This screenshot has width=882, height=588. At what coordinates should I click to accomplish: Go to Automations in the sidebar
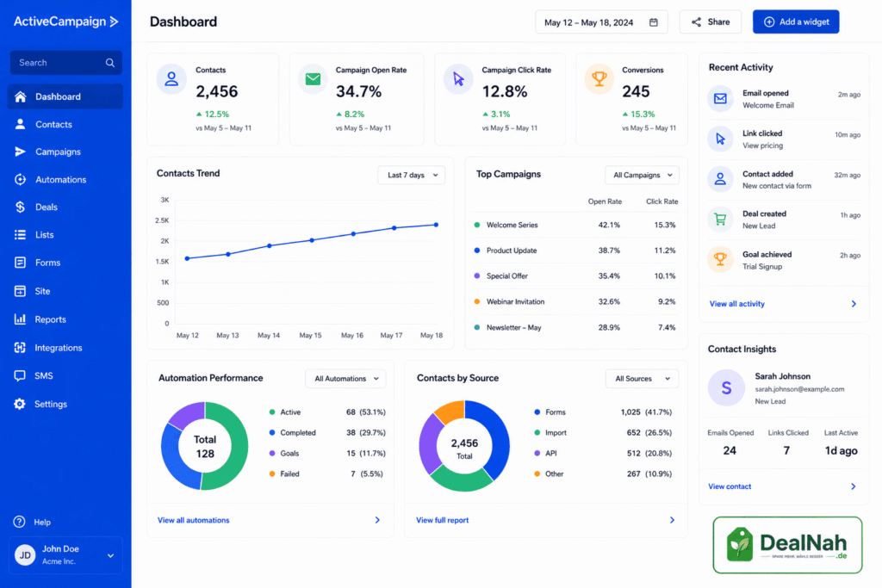(x=65, y=179)
